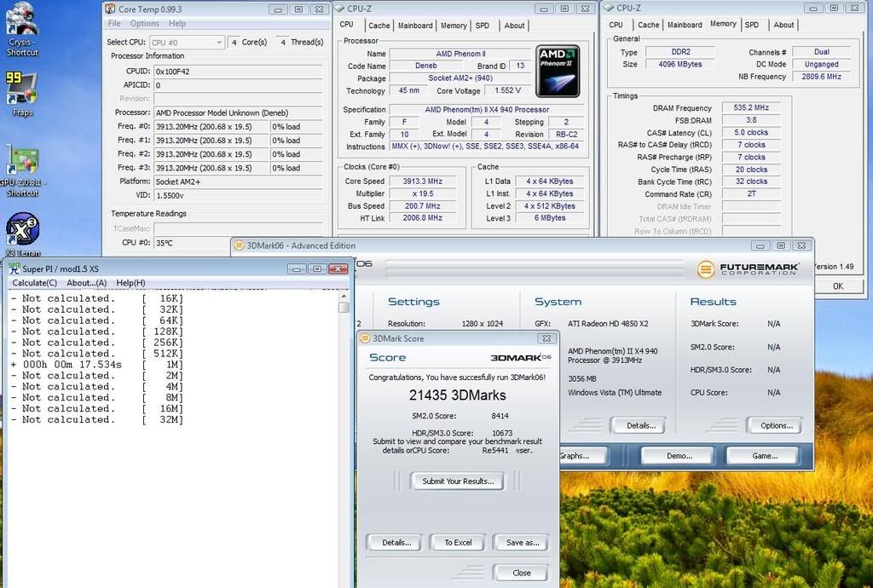The height and width of the screenshot is (588, 873).
Task: Click Details in the 3DMark Score dialog
Action: pyautogui.click(x=396, y=542)
